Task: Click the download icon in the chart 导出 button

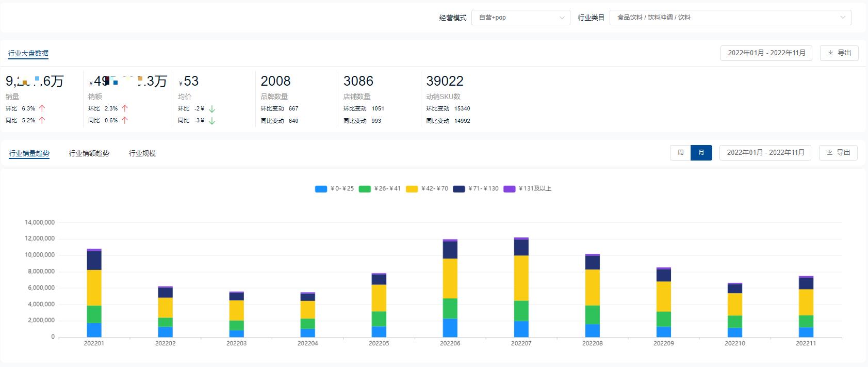Action: pyautogui.click(x=829, y=153)
